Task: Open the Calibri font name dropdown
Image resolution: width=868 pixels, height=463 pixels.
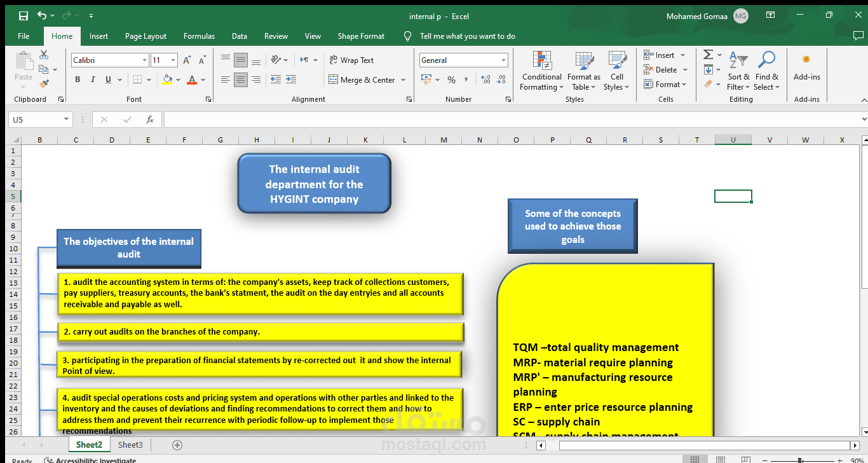Action: (145, 60)
